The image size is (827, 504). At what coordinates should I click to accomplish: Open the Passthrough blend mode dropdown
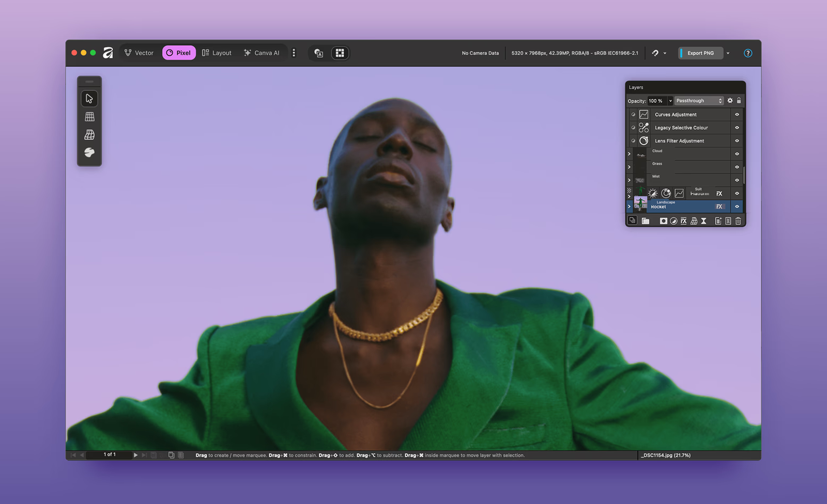point(699,101)
